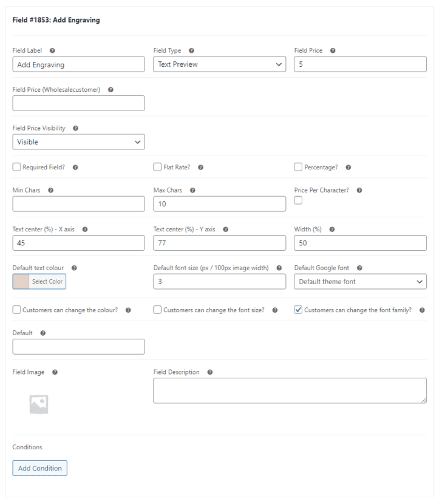Open the Default font size help tooltip
Screen dimensions: 442x504
point(278,267)
